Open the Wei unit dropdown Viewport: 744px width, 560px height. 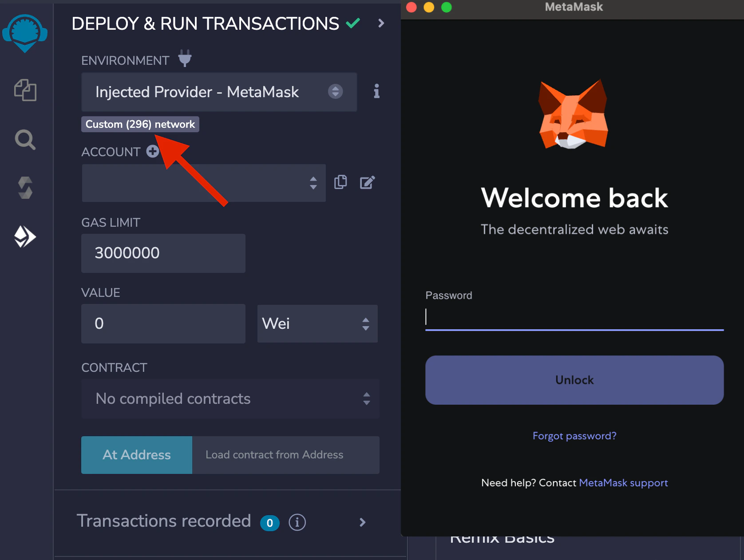tap(317, 323)
